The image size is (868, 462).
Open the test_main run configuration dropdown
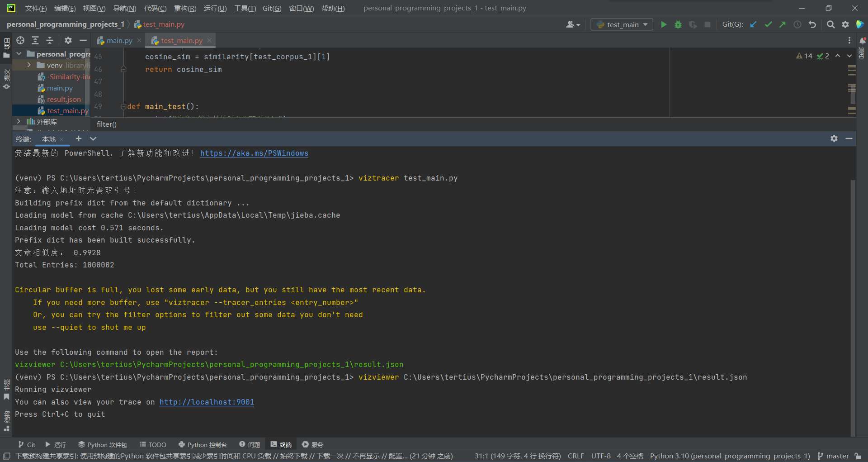622,24
